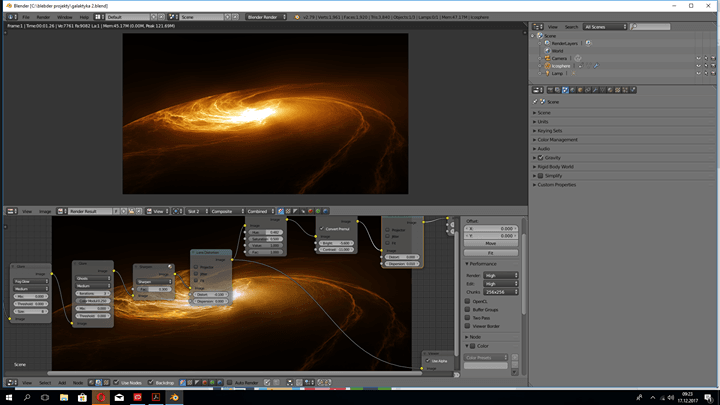Open the File menu

[26, 17]
